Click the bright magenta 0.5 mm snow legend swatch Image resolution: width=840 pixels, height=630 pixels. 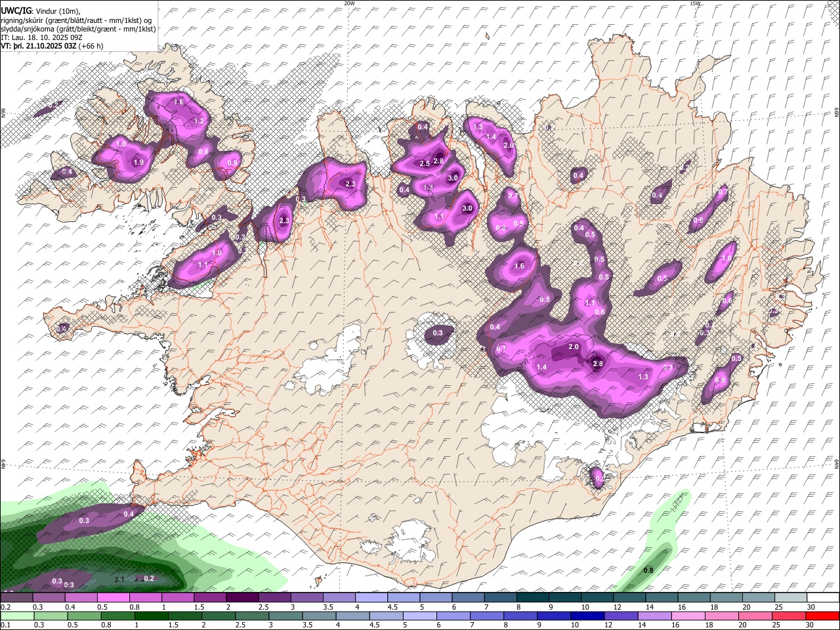tap(113, 597)
